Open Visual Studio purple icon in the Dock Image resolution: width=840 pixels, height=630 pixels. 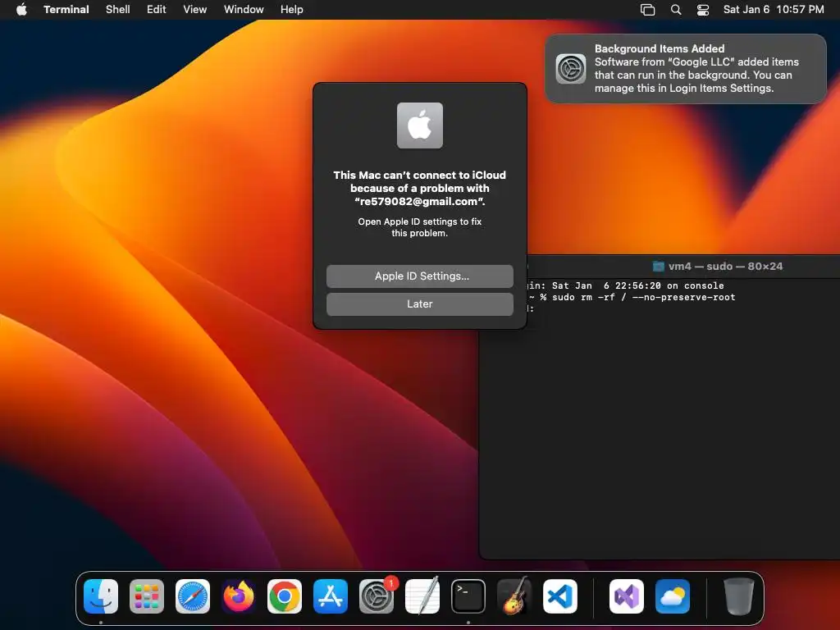coord(627,596)
